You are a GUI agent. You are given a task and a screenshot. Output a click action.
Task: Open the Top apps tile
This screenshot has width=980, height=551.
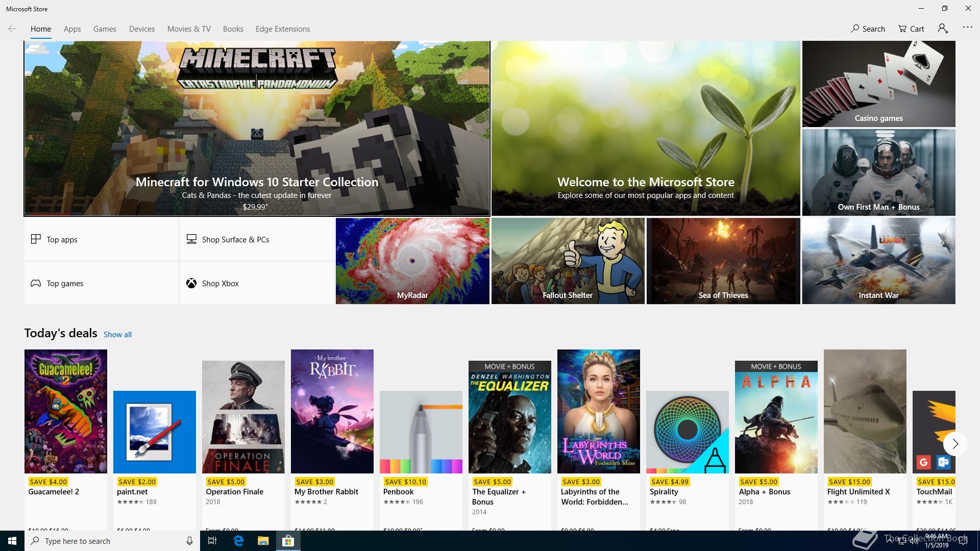pos(101,239)
